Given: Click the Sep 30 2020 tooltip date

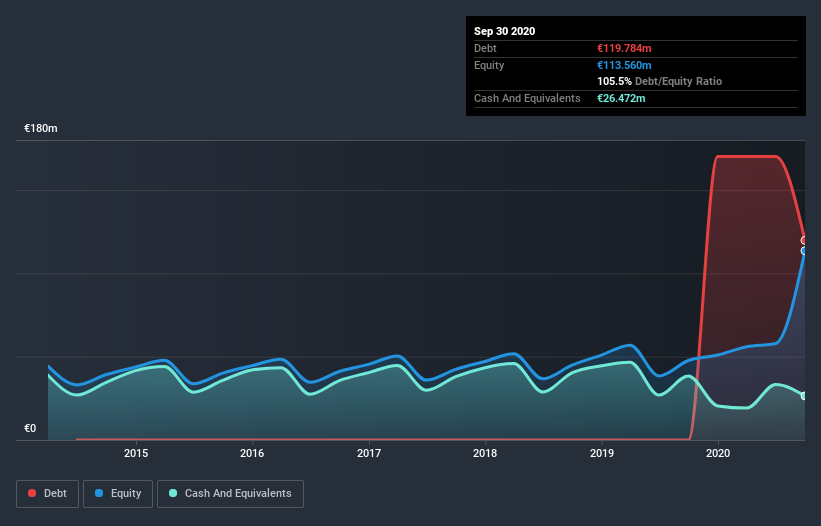Looking at the screenshot, I should coord(504,31).
